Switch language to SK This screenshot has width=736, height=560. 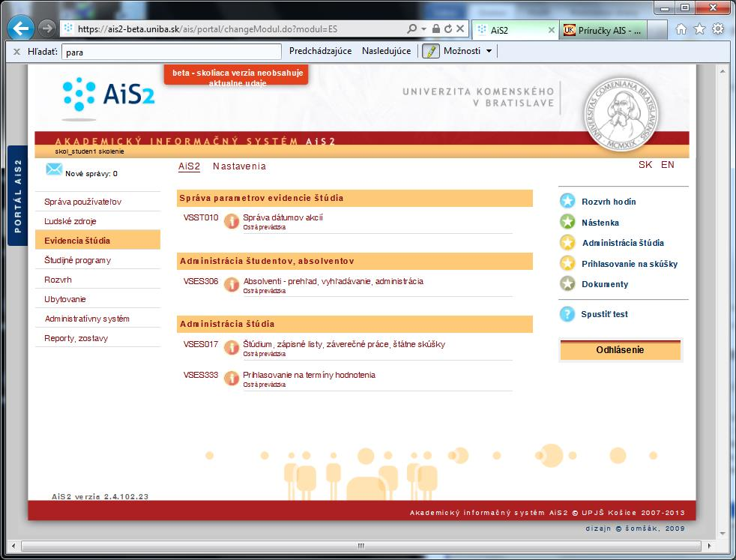coord(645,165)
